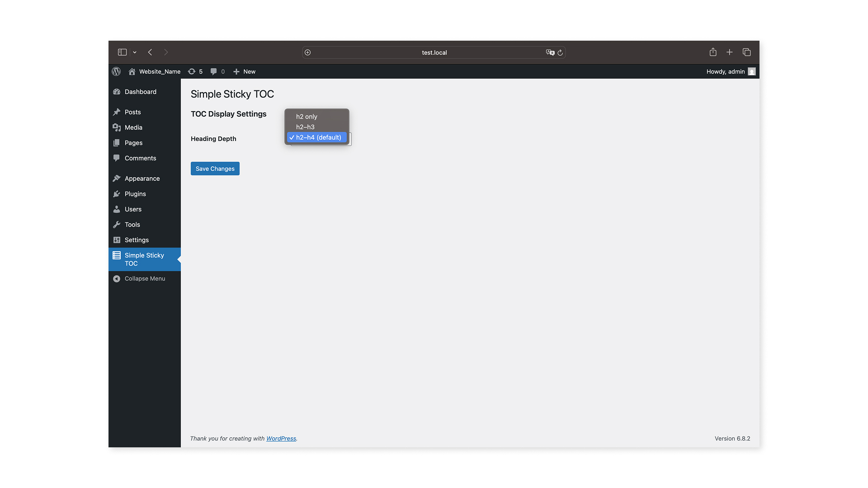Click the Plugins plug icon

117,194
